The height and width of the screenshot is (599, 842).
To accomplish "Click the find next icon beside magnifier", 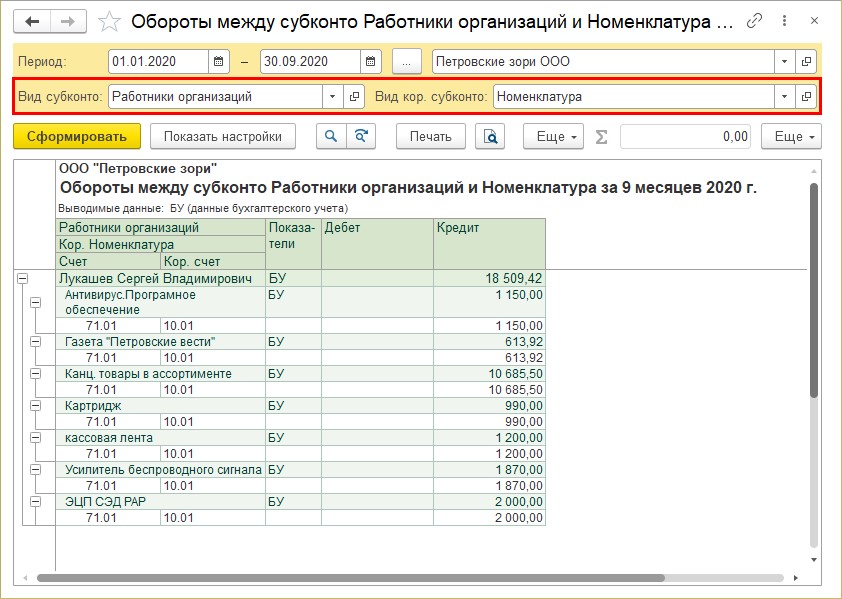I will 360,136.
